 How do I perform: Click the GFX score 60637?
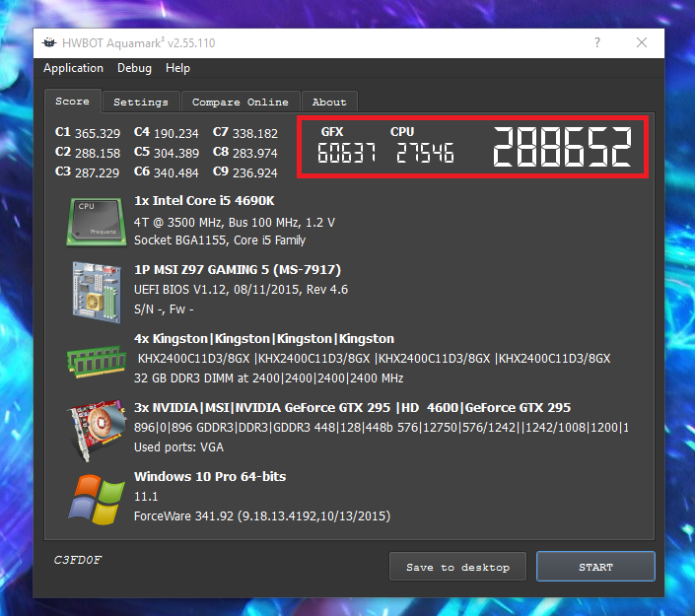(347, 153)
